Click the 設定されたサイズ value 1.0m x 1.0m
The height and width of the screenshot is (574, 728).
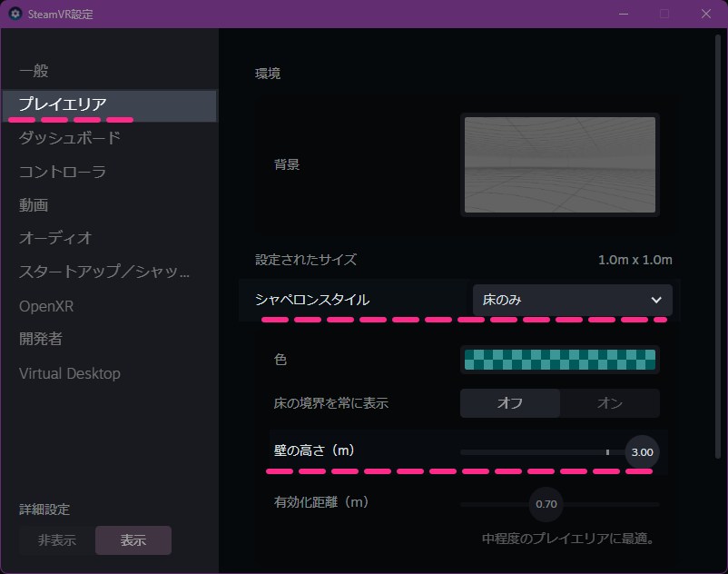tap(635, 260)
